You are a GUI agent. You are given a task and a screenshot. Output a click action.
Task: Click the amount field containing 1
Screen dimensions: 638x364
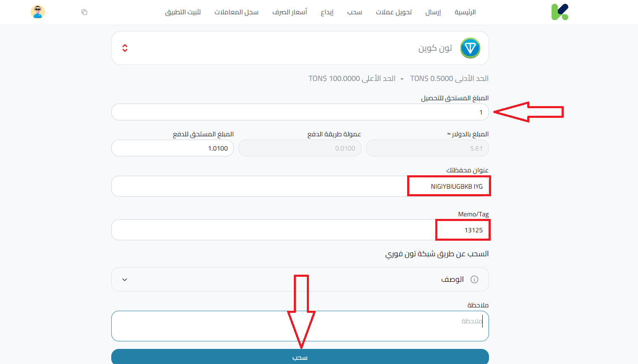300,112
